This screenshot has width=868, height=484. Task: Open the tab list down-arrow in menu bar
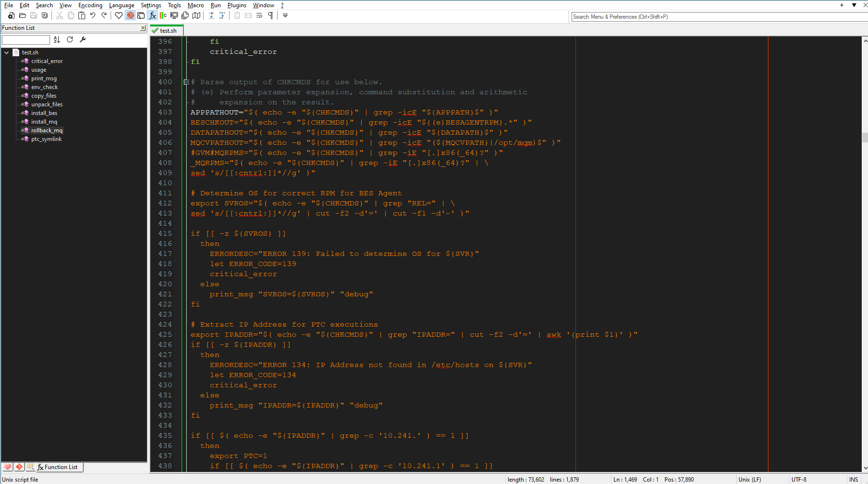(854, 5)
